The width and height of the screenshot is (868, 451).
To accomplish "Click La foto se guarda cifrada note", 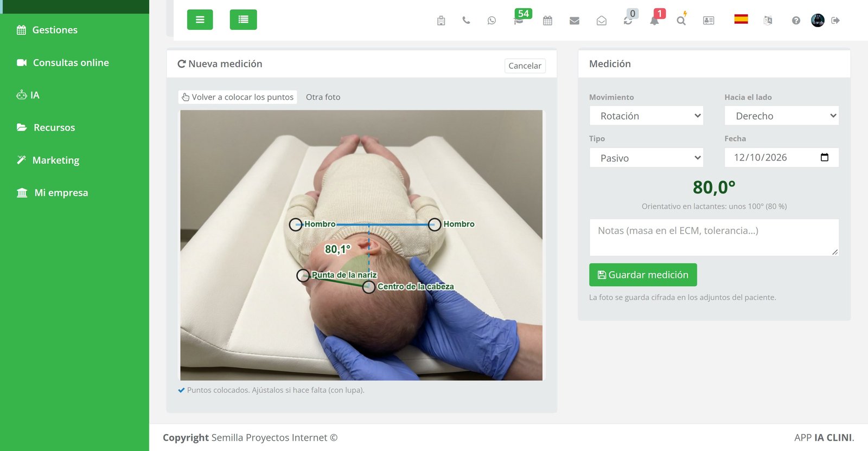I will tap(682, 298).
